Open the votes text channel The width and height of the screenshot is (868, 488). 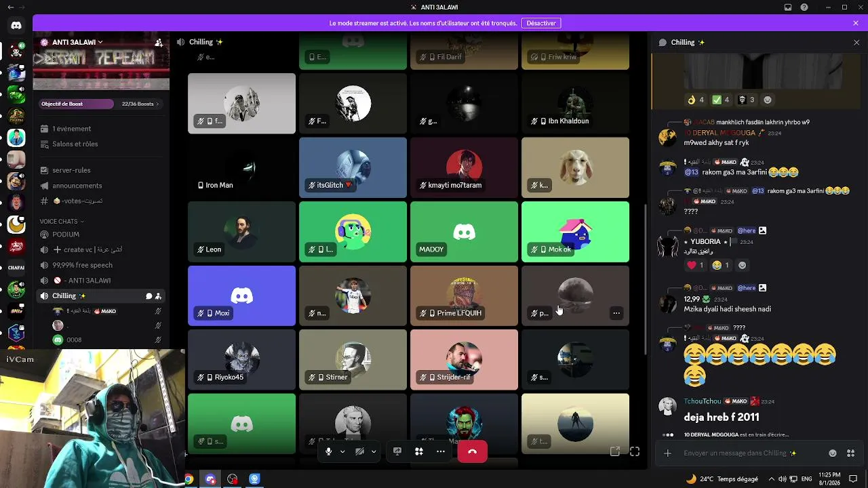(101, 201)
